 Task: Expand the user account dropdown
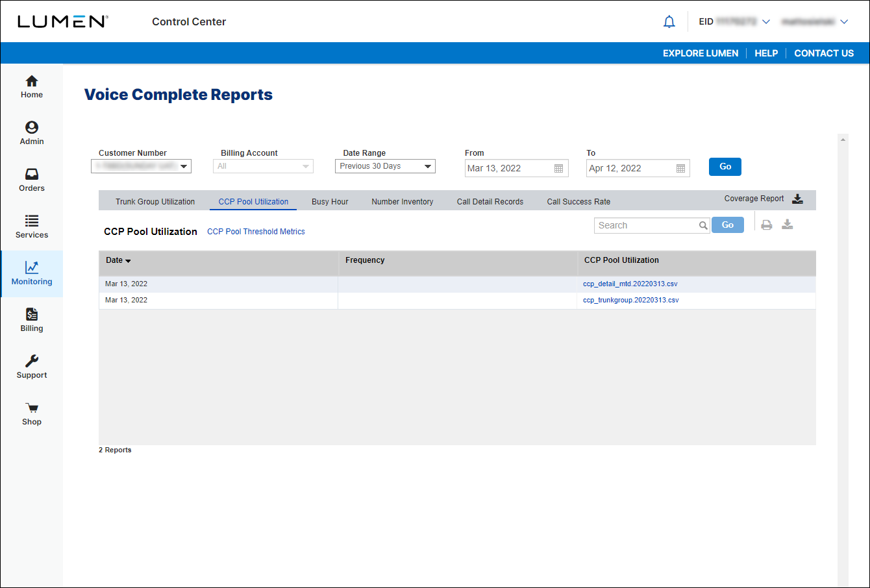click(844, 22)
